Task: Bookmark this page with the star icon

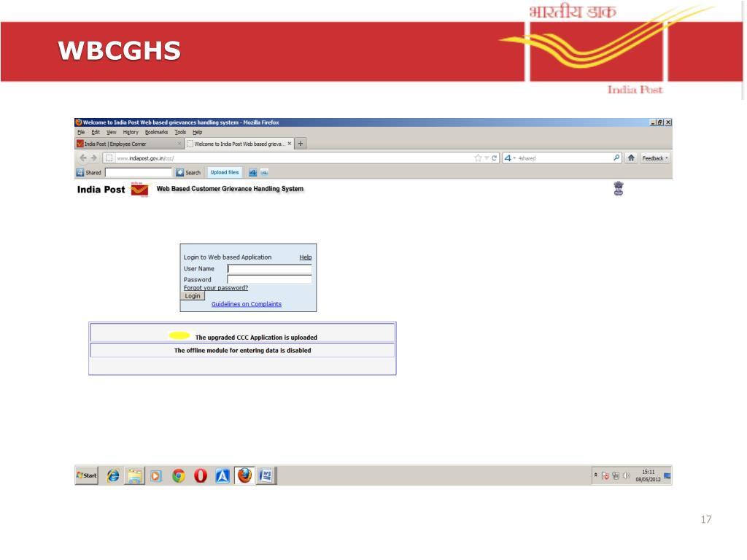Action: click(478, 158)
